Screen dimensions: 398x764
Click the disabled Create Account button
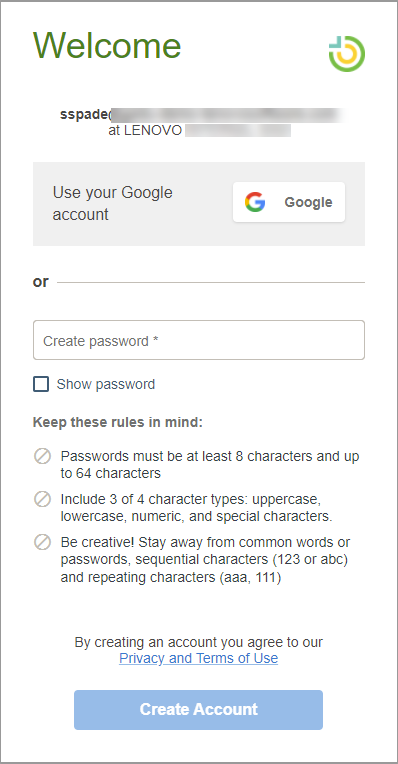(x=198, y=709)
